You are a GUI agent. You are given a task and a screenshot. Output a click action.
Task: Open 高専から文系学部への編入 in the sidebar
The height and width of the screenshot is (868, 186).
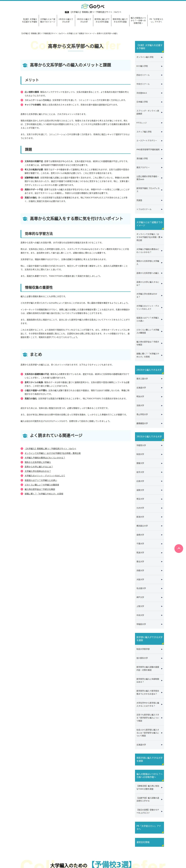click(149, 273)
